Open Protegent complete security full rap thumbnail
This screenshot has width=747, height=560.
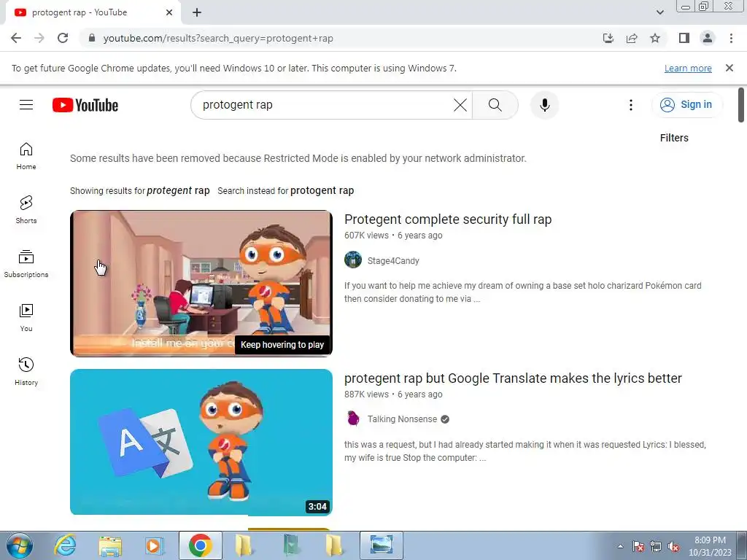pos(201,284)
